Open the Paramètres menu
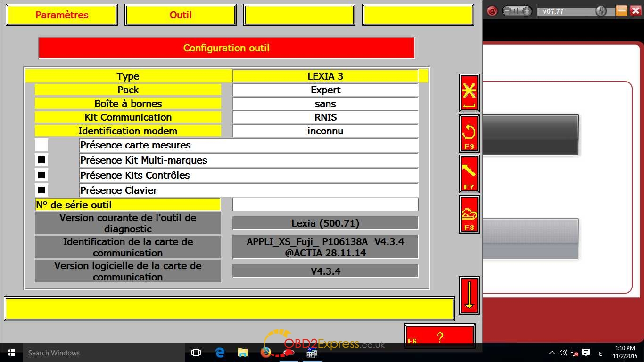The width and height of the screenshot is (644, 362). [62, 15]
